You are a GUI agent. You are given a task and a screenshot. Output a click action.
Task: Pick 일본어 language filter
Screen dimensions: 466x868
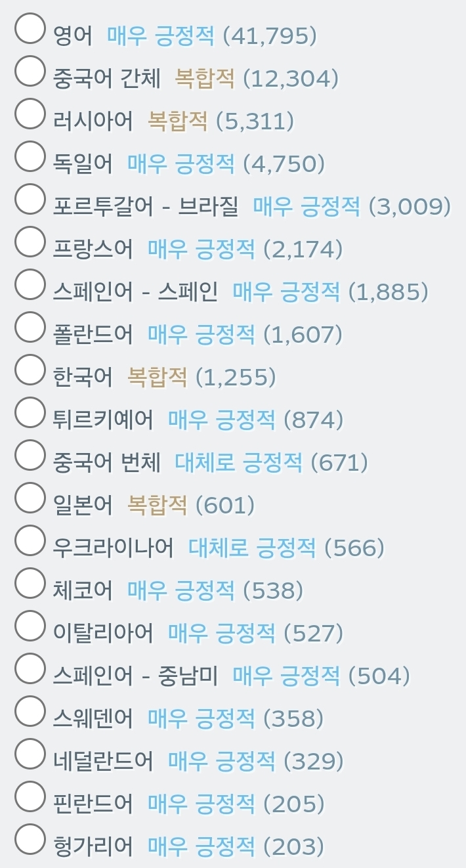pyautogui.click(x=30, y=498)
